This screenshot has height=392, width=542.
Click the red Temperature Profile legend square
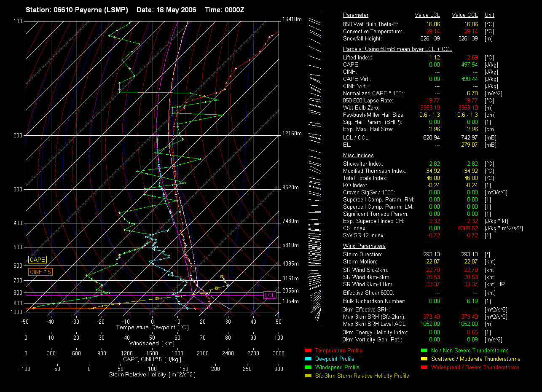(x=308, y=350)
